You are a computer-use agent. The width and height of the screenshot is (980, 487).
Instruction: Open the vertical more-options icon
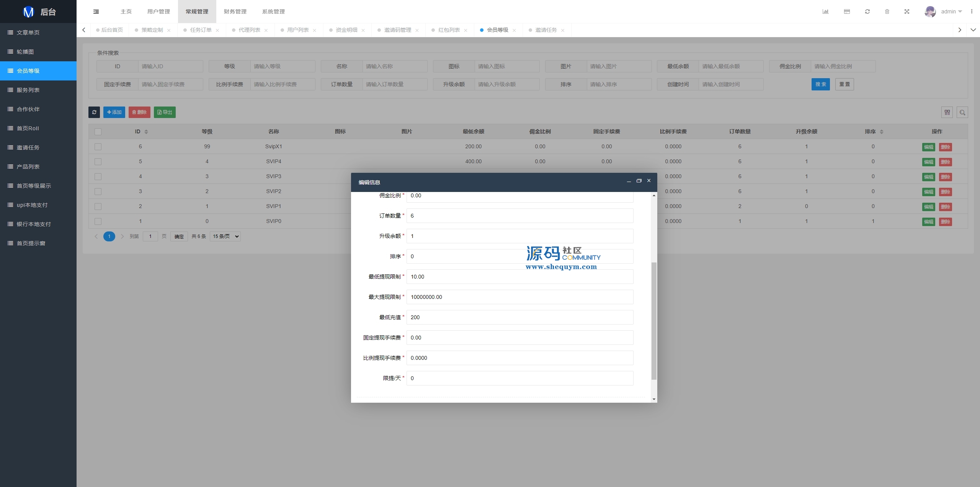[972, 11]
